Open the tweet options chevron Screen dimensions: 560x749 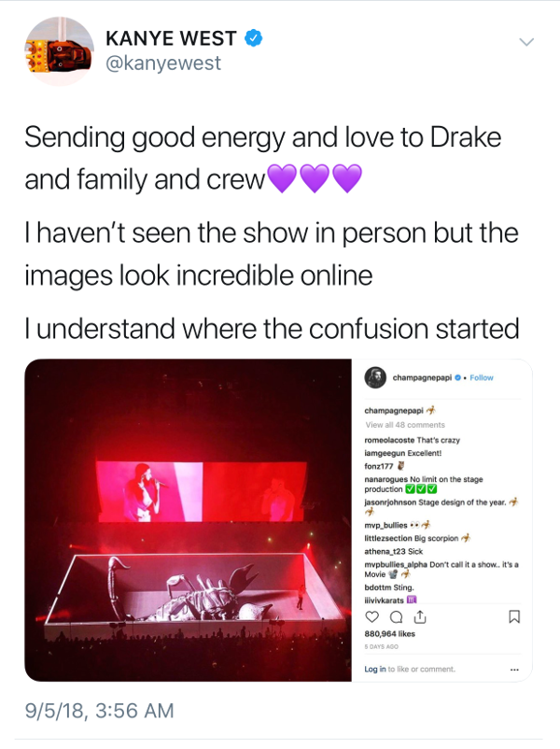click(526, 42)
